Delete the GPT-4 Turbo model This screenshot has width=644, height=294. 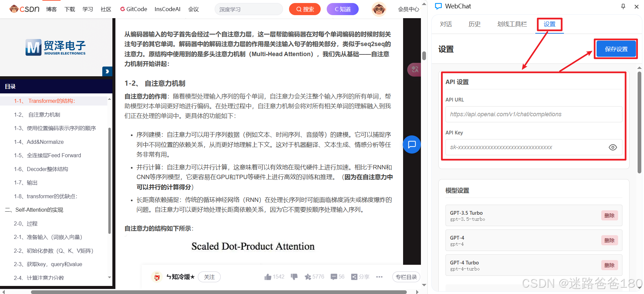click(x=609, y=265)
